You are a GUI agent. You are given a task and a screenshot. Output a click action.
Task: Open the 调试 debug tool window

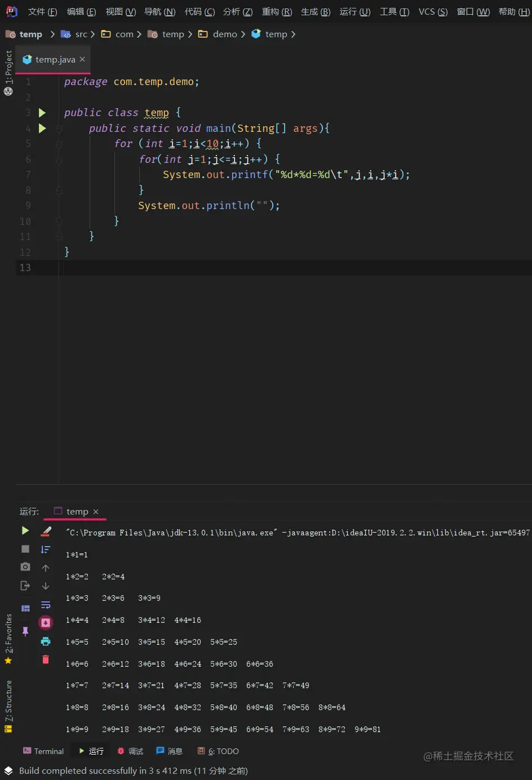(x=130, y=751)
